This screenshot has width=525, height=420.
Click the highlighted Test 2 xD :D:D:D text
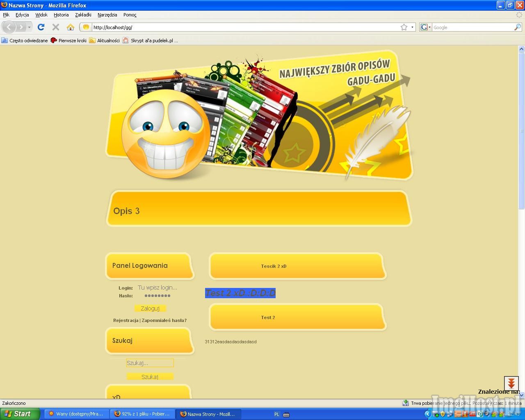click(x=240, y=293)
